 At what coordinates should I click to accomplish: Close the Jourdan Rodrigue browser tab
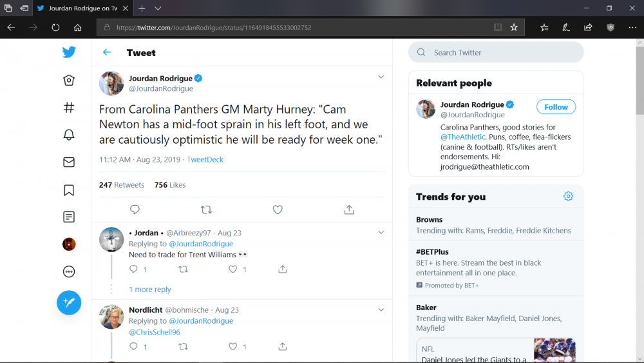click(126, 8)
